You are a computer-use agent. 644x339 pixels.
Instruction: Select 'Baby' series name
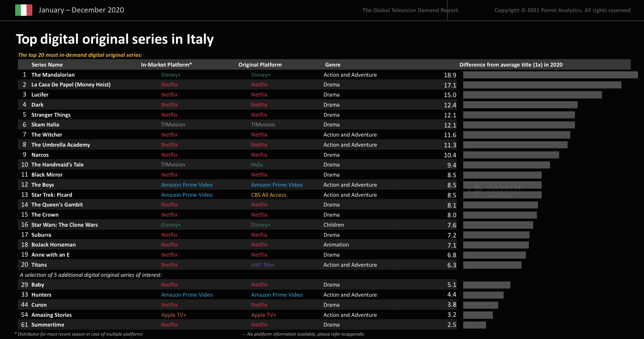pos(38,285)
